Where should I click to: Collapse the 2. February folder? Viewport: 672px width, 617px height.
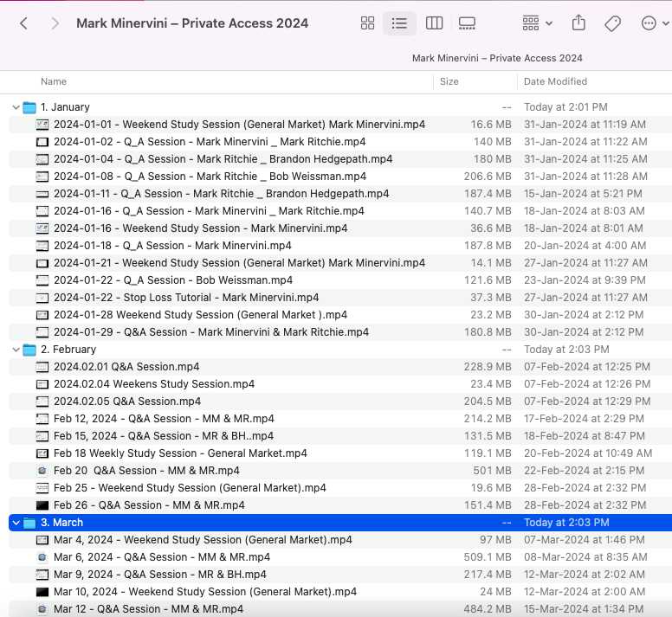(16, 350)
